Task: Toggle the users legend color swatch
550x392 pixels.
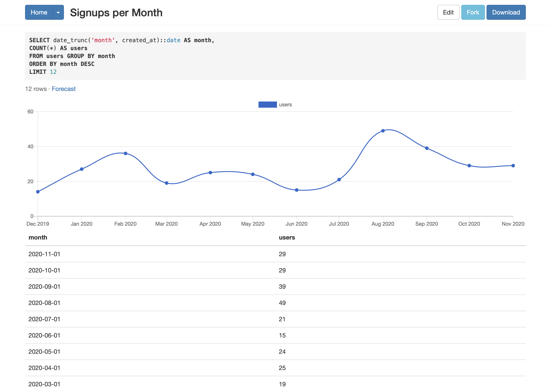Action: pyautogui.click(x=268, y=105)
